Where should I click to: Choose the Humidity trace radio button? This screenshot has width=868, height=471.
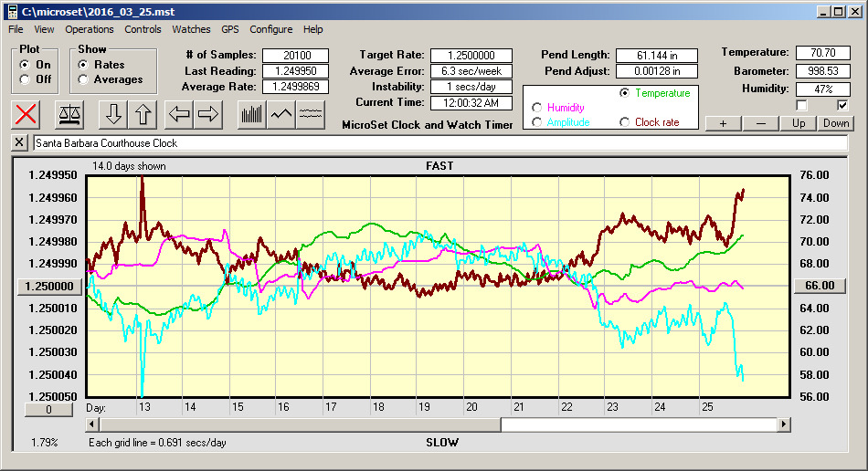pos(536,108)
